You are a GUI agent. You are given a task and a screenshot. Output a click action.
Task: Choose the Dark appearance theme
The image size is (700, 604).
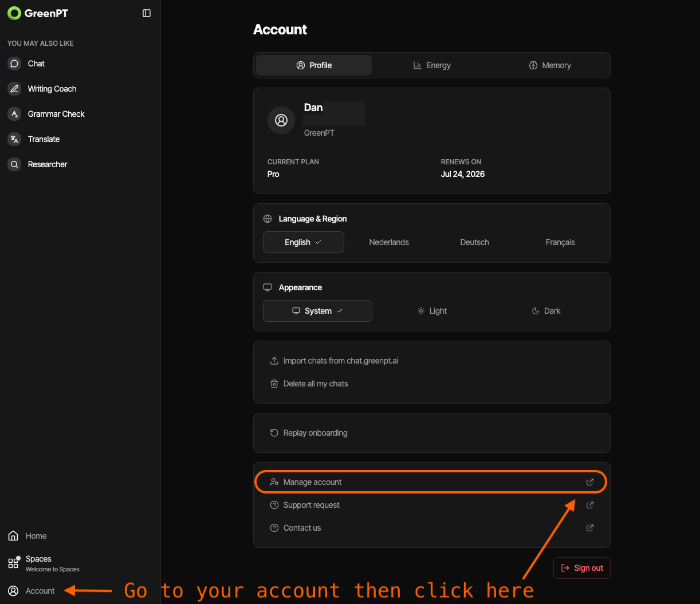click(546, 311)
